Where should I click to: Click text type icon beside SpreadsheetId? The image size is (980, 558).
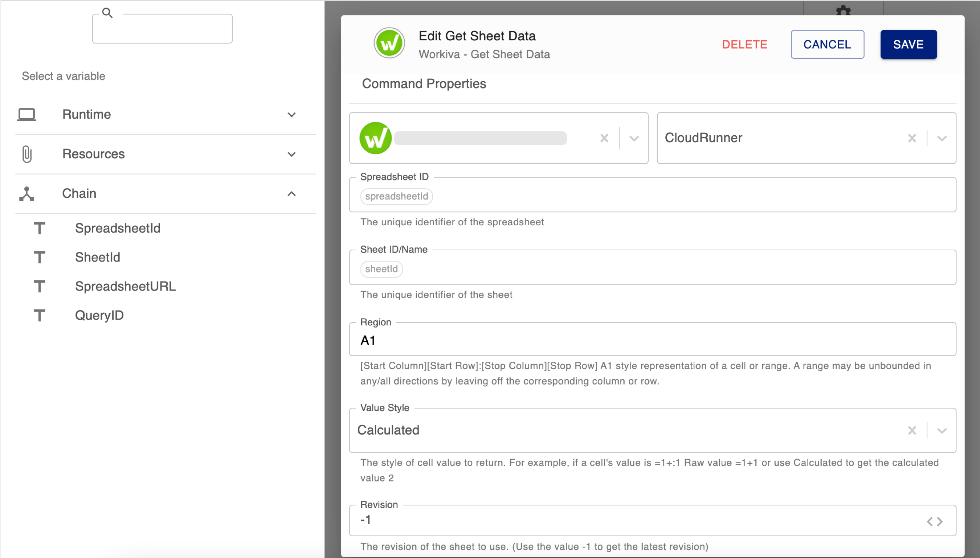(x=40, y=229)
